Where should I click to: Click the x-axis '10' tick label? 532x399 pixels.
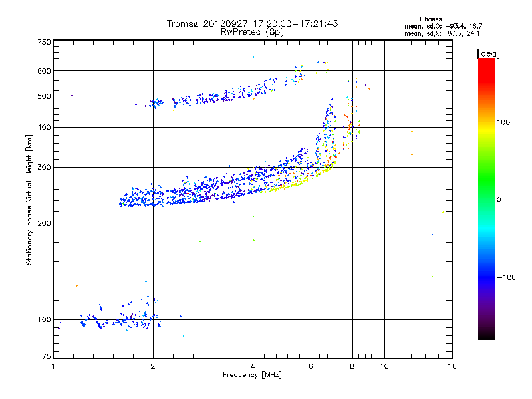tap(384, 366)
